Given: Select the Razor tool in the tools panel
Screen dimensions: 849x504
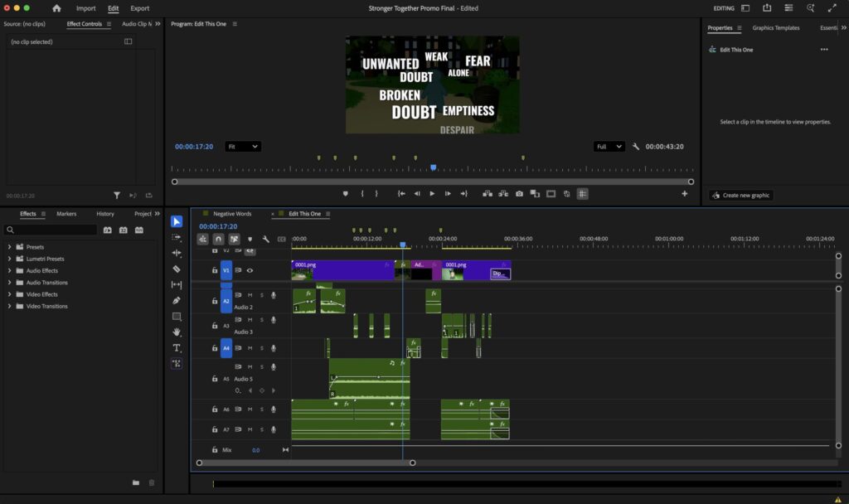Looking at the screenshot, I should (177, 269).
